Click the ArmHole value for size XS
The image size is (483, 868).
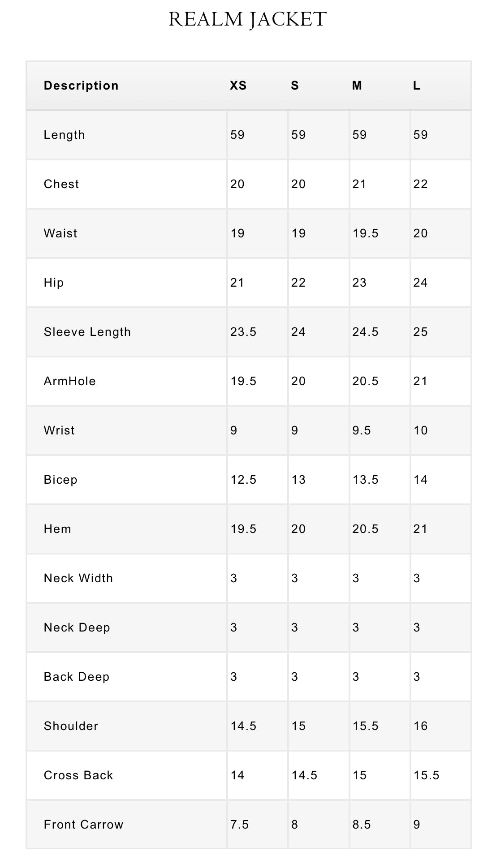(x=243, y=381)
